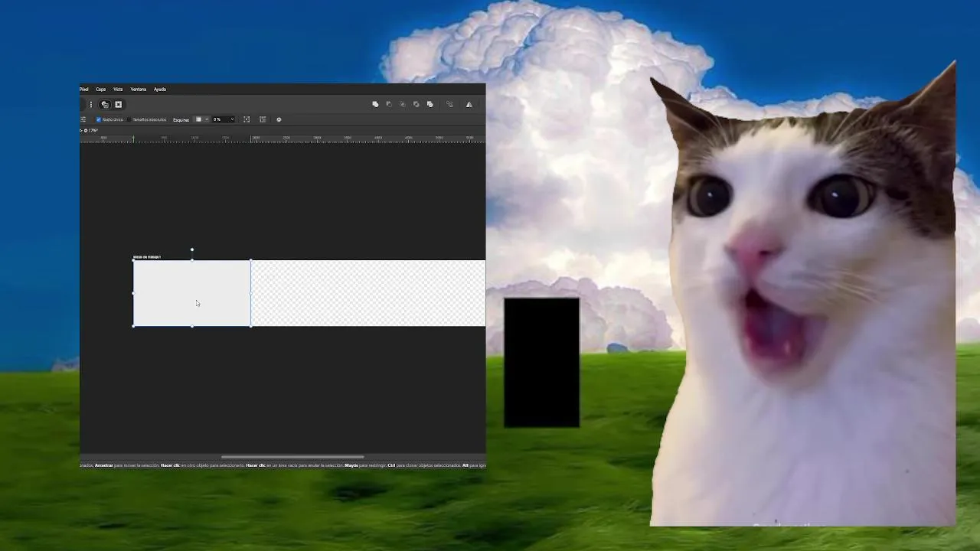
Task: Open the Capa menu
Action: [100, 90]
